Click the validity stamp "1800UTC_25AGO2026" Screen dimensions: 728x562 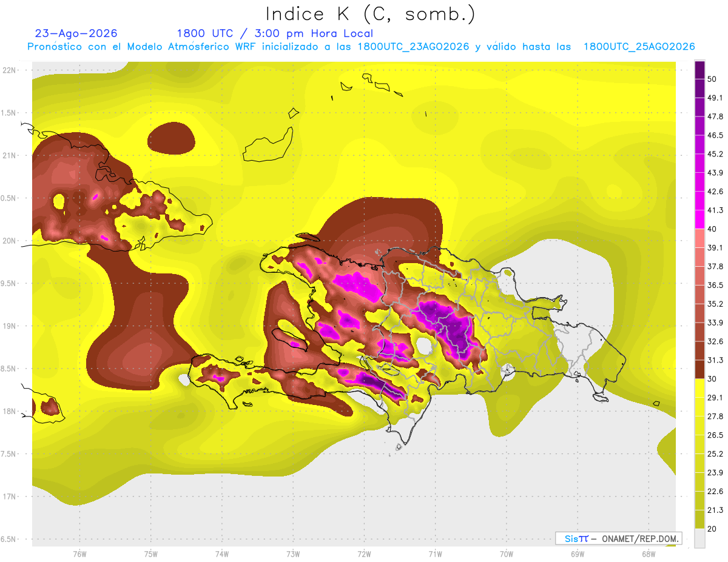click(x=639, y=47)
